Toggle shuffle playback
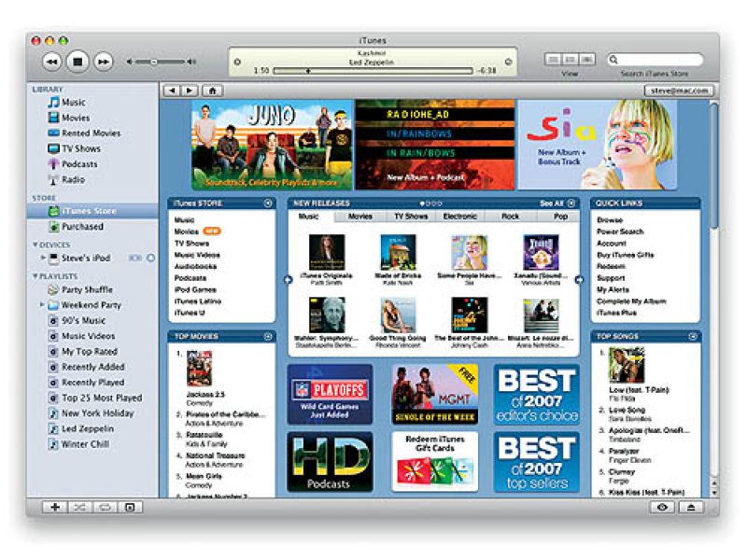This screenshot has width=747, height=560. (x=79, y=507)
